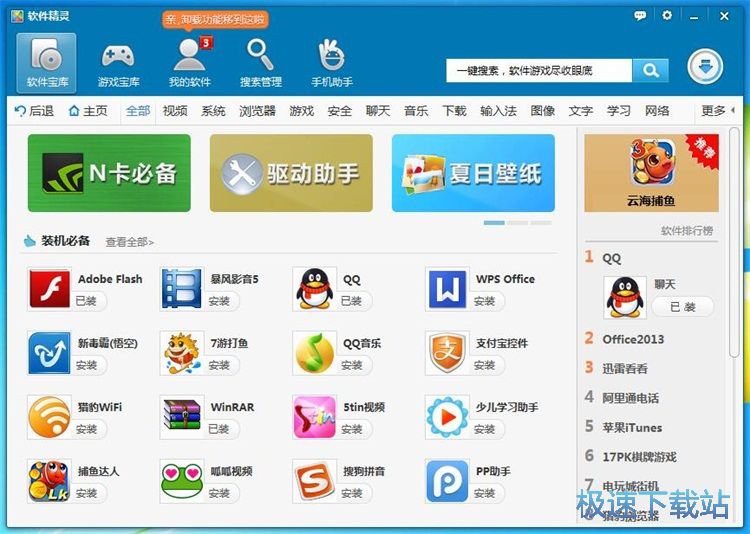The image size is (750, 534).
Task: Click the 搜狗拼音 icon
Action: click(x=314, y=481)
